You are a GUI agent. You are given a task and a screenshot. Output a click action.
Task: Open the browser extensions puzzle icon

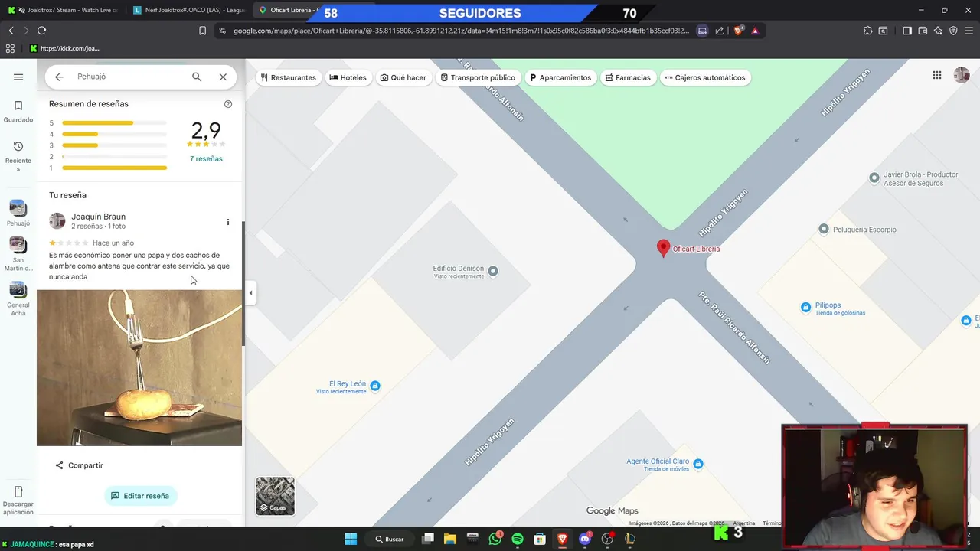(867, 31)
